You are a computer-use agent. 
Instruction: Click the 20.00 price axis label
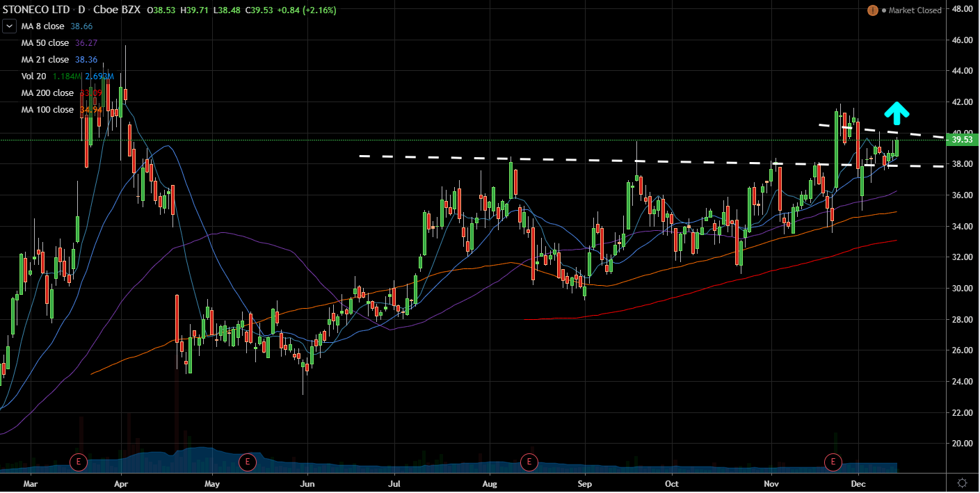pos(961,444)
